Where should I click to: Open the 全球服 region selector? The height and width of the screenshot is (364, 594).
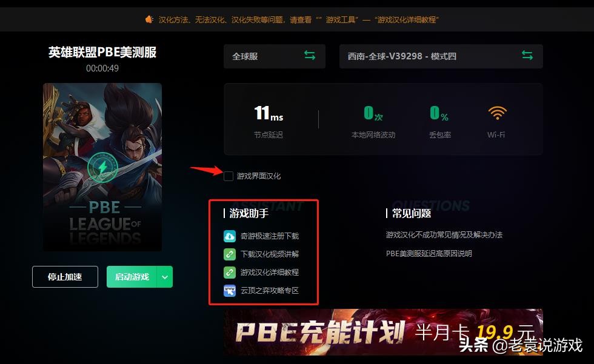[x=274, y=56]
